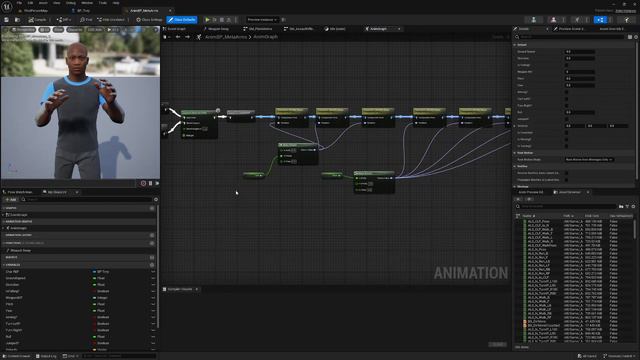
Task: Expand the EventGraph tree item
Action: [x=3, y=215]
